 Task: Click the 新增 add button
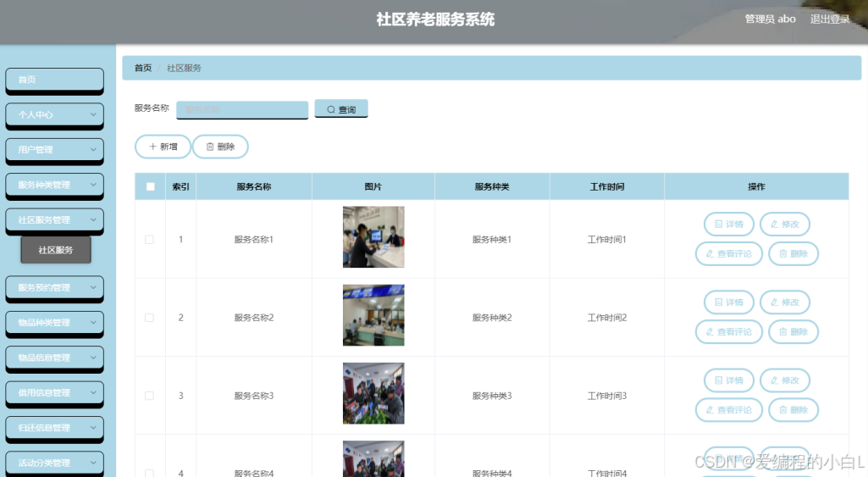tap(163, 147)
